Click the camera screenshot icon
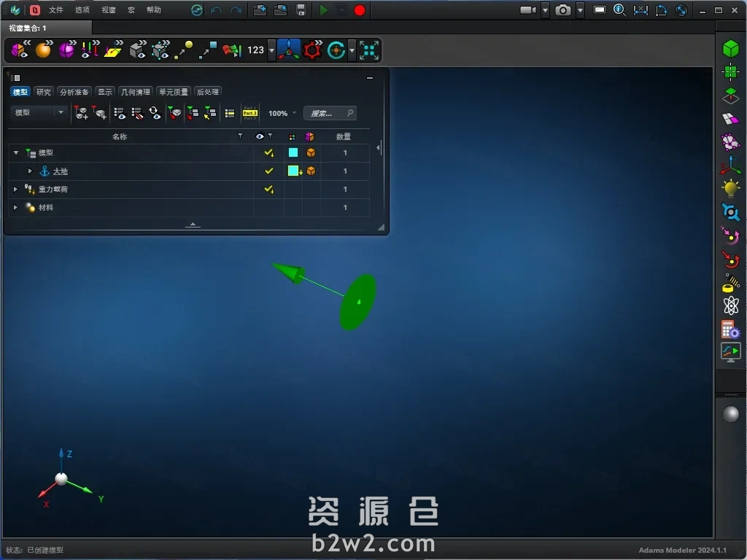This screenshot has width=747, height=560. tap(562, 10)
